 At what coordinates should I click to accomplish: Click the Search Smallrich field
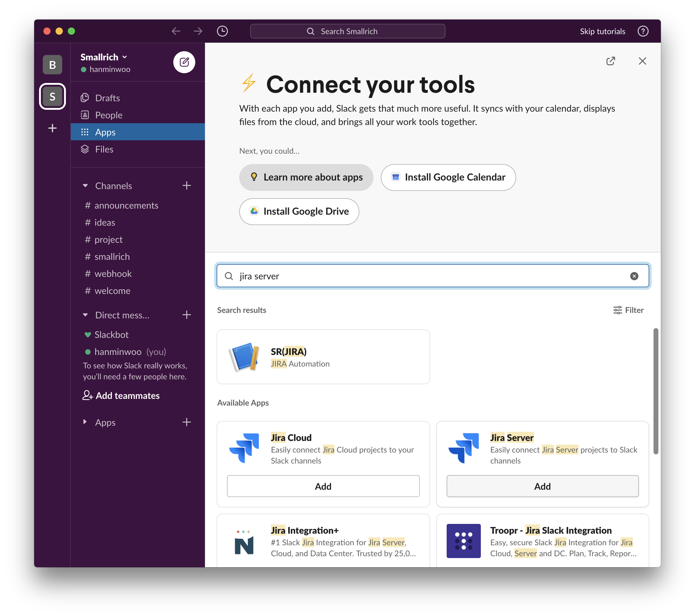347,31
